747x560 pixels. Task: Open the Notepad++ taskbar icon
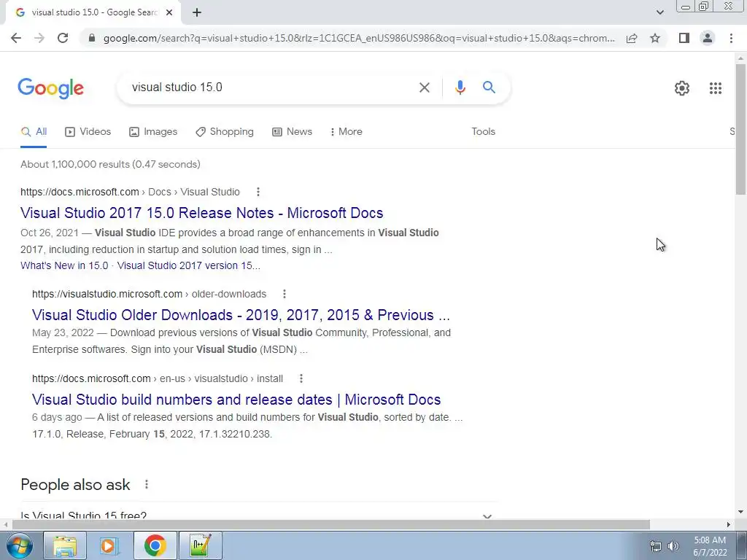pos(200,545)
